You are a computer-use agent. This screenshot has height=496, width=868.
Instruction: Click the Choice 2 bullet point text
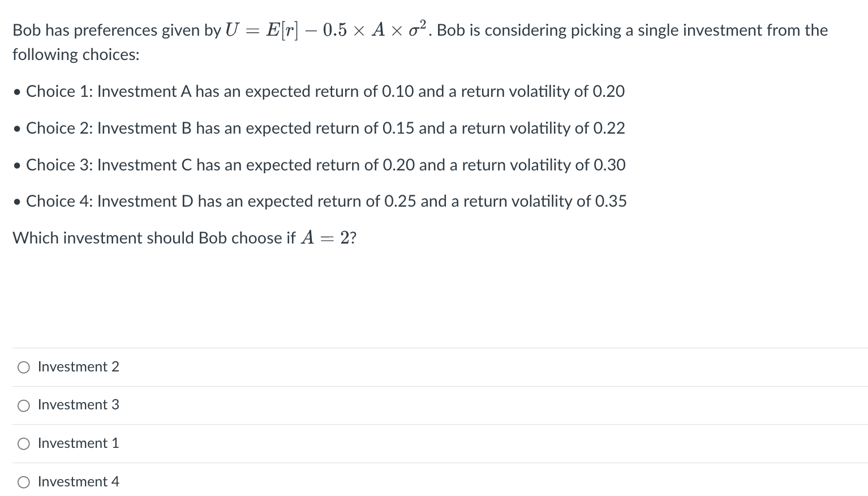pyautogui.click(x=325, y=129)
